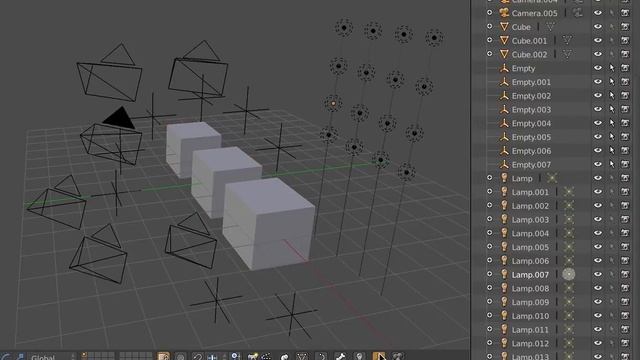Click the mesh data icon beside Cube.002
The image size is (640, 360).
(567, 54)
